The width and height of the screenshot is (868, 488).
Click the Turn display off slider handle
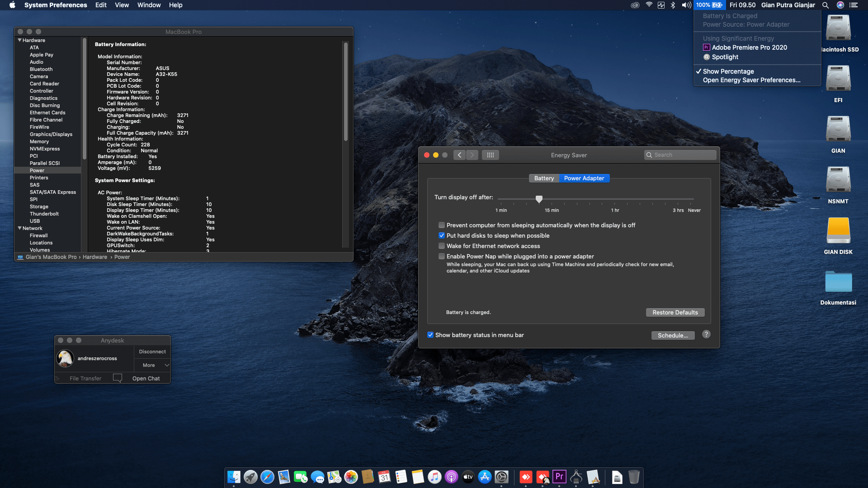539,199
